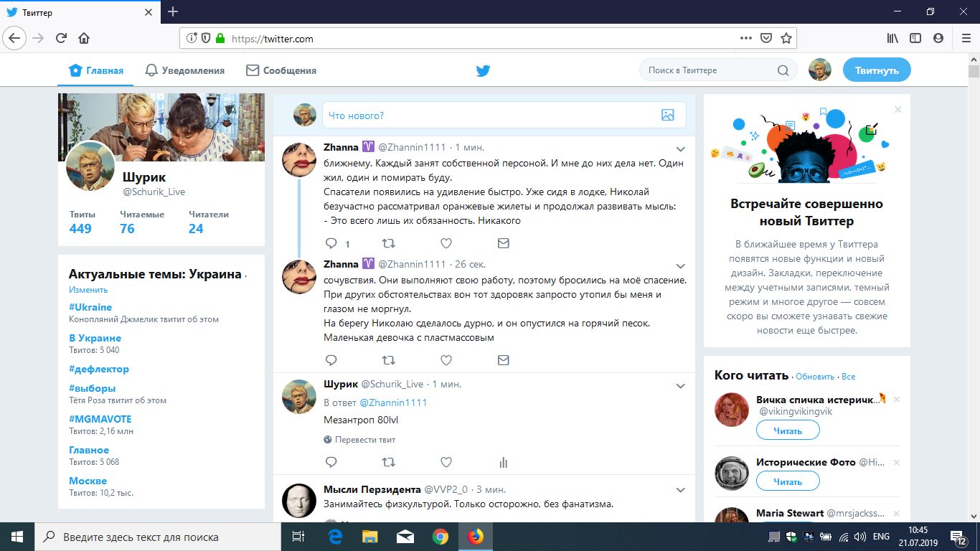980x551 pixels.
Task: Open new browser tab with plus
Action: click(x=173, y=11)
